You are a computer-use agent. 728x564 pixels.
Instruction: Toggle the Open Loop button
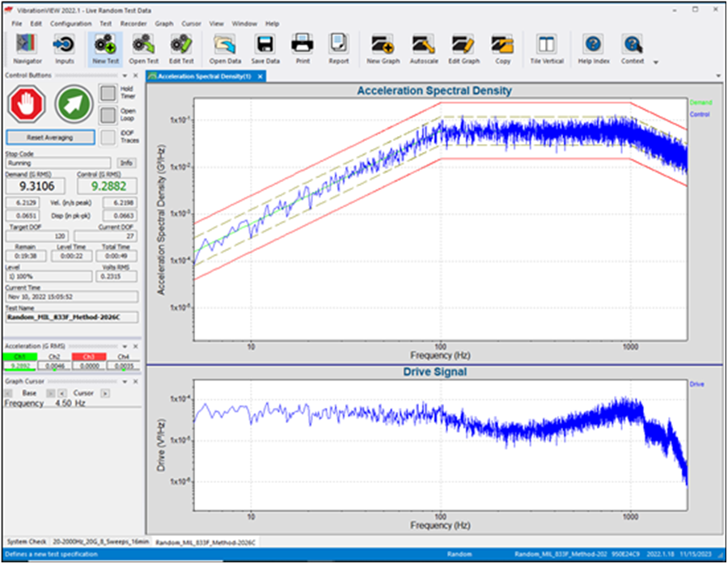point(108,115)
